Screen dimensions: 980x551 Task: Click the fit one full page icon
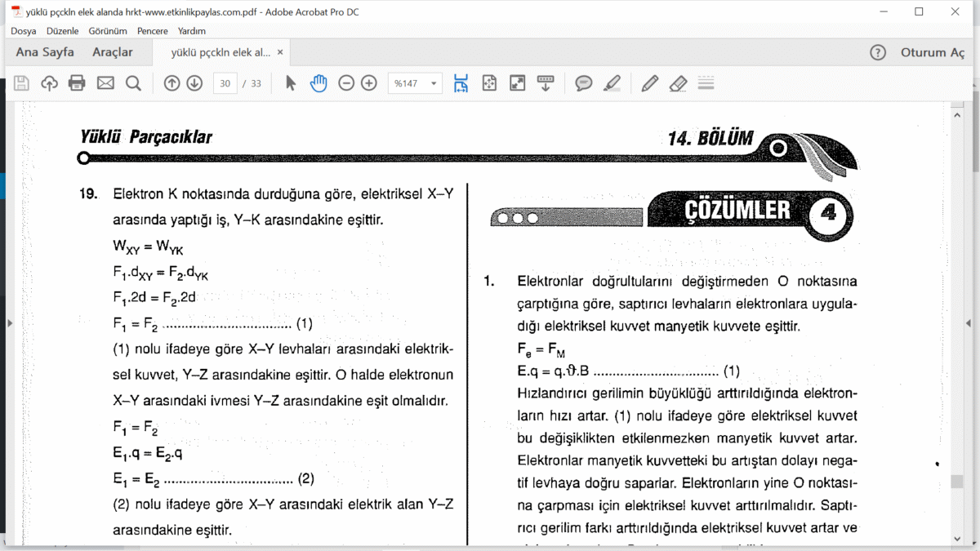coord(489,83)
